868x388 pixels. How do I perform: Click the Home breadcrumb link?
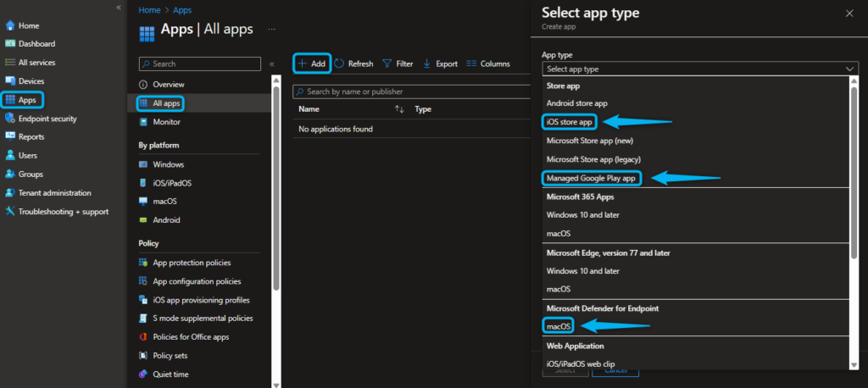click(149, 10)
